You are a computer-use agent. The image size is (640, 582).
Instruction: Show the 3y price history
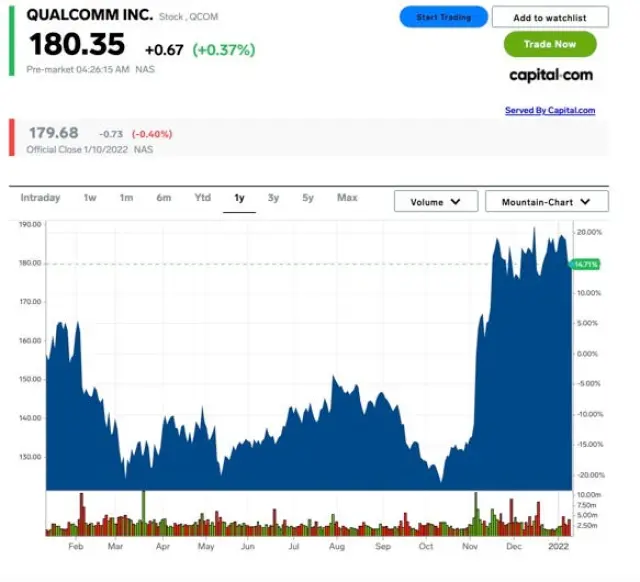(x=273, y=198)
